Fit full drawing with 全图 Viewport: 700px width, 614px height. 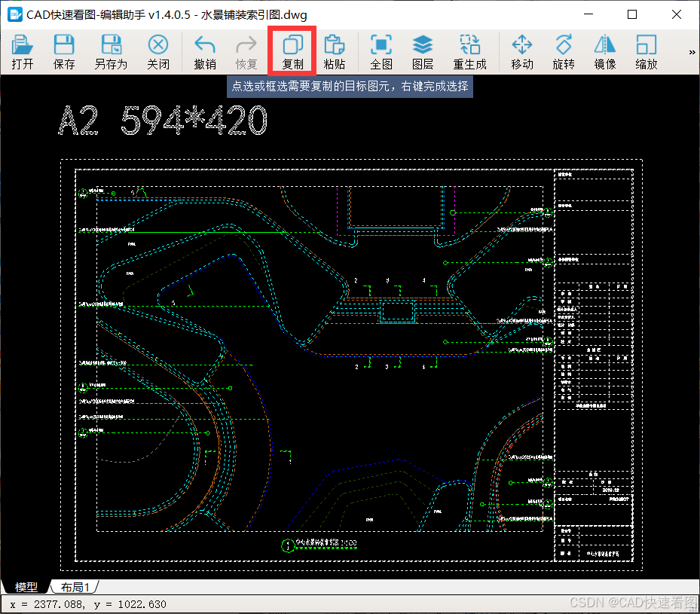pyautogui.click(x=381, y=52)
